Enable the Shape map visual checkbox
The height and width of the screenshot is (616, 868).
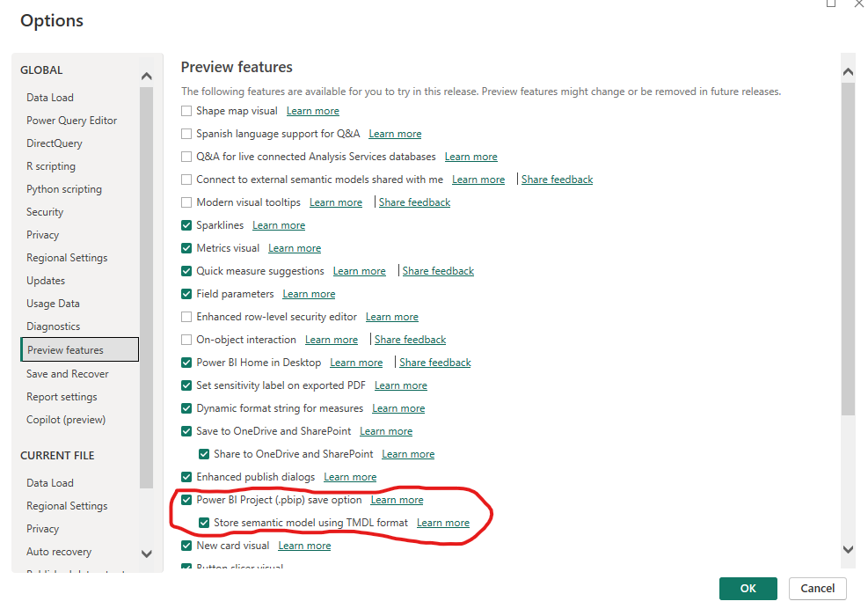click(x=186, y=111)
